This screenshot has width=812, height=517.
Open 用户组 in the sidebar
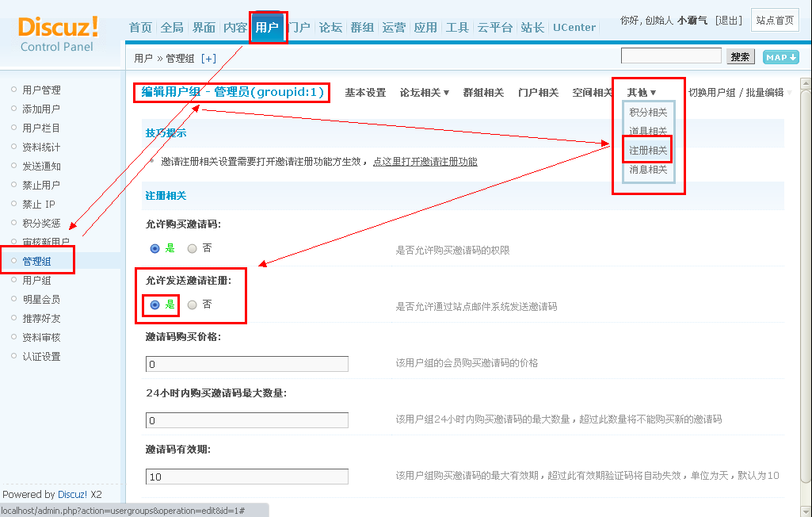(x=36, y=281)
